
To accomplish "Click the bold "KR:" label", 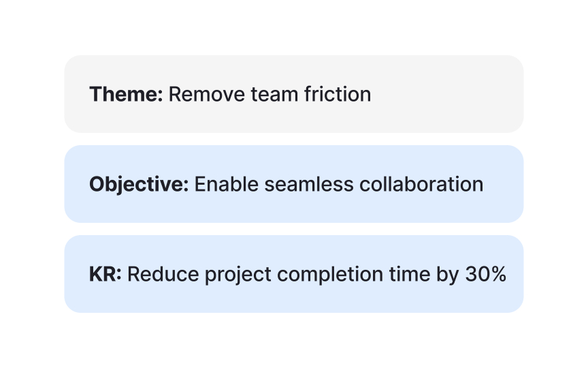I will click(105, 274).
